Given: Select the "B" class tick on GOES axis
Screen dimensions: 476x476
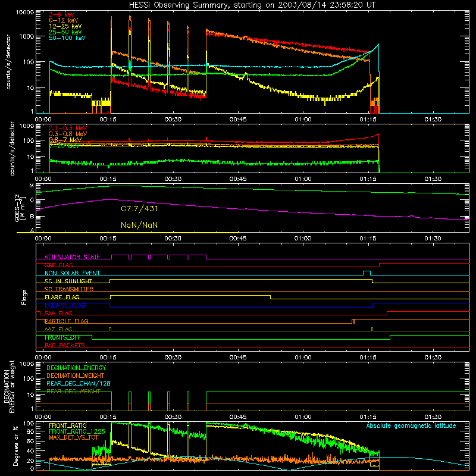Looking at the screenshot, I should coord(32,217).
